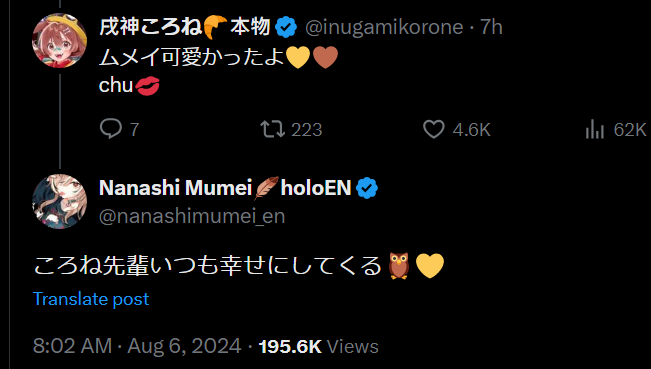Like Korone's tweet with the heart icon

433,129
